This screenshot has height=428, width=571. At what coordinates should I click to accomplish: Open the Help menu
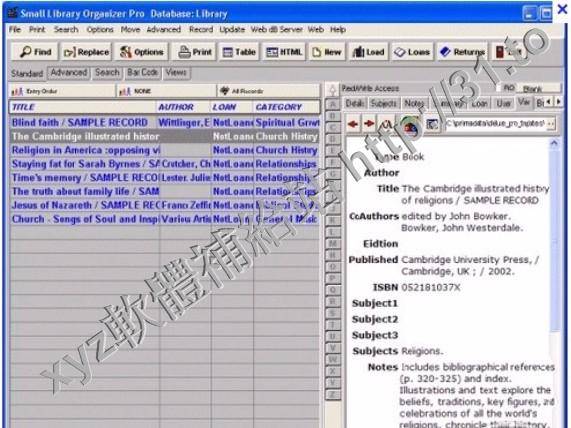pyautogui.click(x=338, y=30)
